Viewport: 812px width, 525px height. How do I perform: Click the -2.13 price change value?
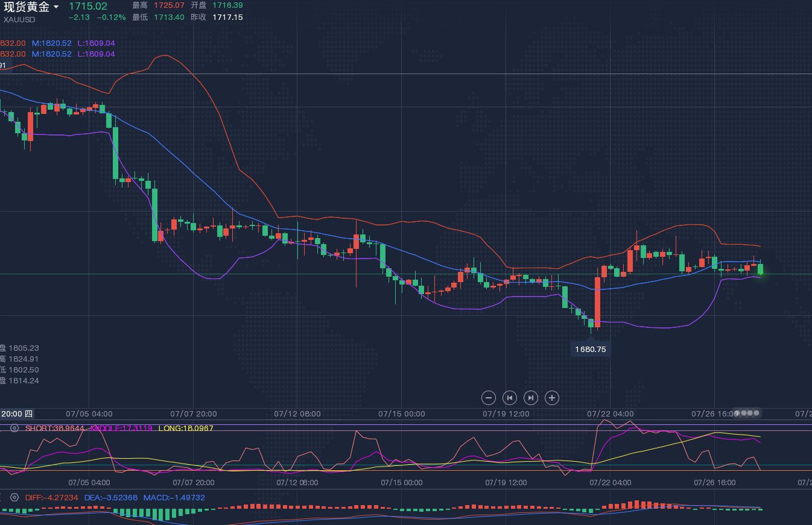[x=79, y=17]
